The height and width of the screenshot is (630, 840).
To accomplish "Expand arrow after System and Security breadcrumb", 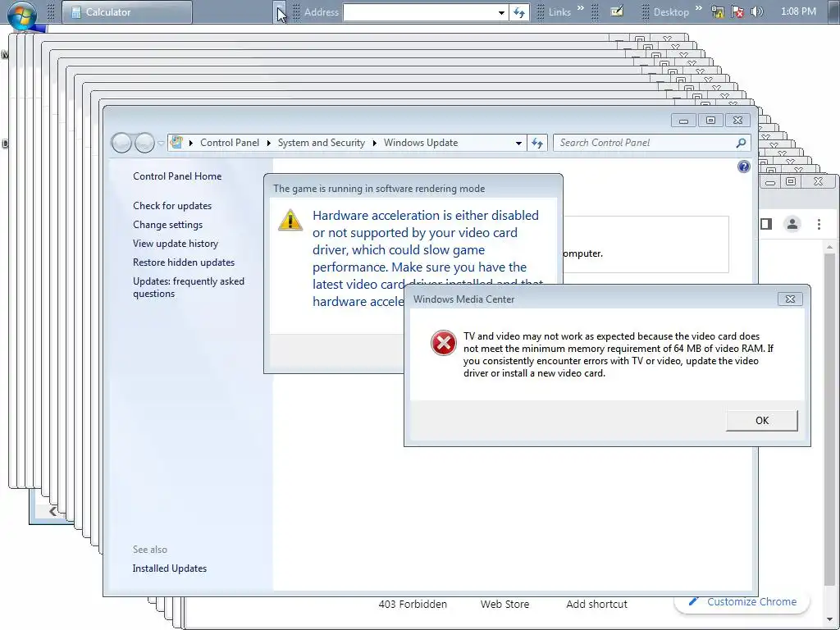I will click(374, 143).
